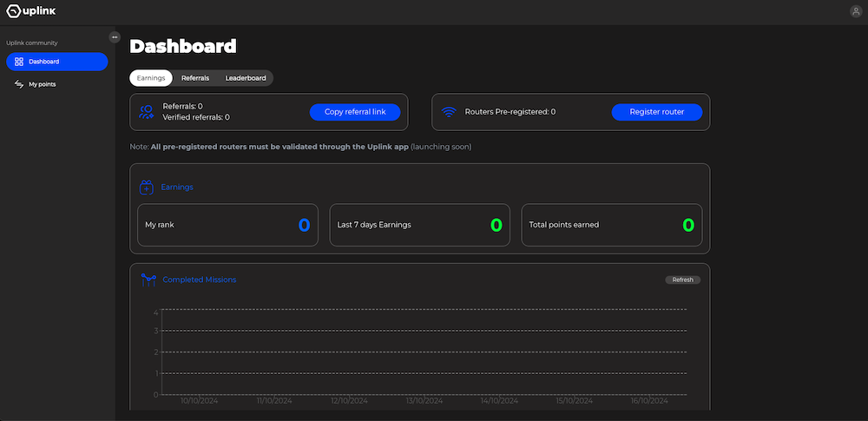The image size is (868, 421).
Task: Click the Earnings gift icon
Action: 146,187
